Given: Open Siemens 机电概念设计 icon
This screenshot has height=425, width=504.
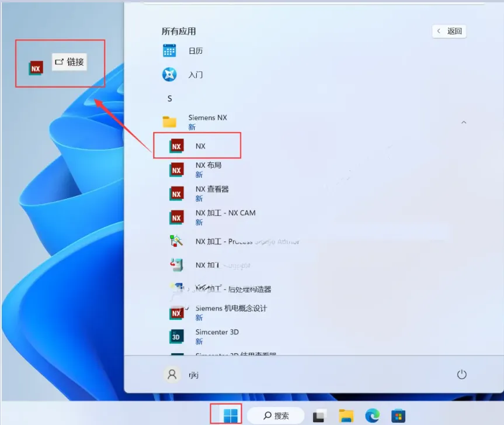Looking at the screenshot, I should coord(176,313).
